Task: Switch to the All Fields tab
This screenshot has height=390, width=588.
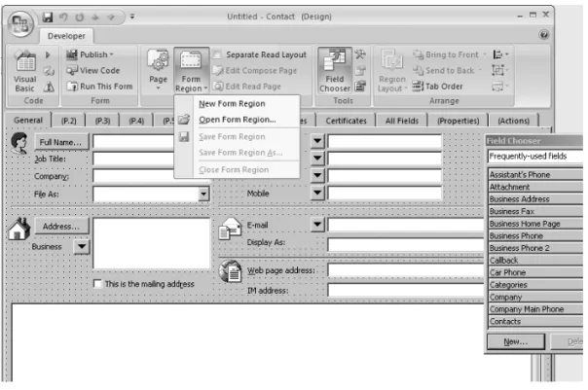Action: [x=402, y=121]
